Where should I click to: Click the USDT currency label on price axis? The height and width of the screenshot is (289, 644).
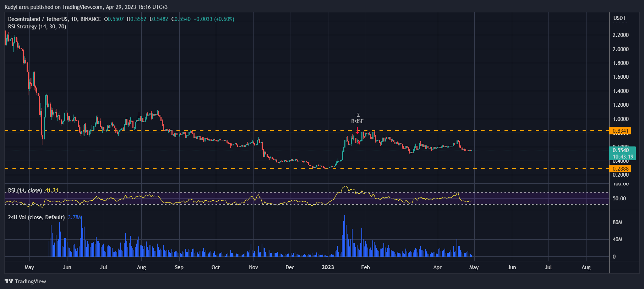(620, 18)
